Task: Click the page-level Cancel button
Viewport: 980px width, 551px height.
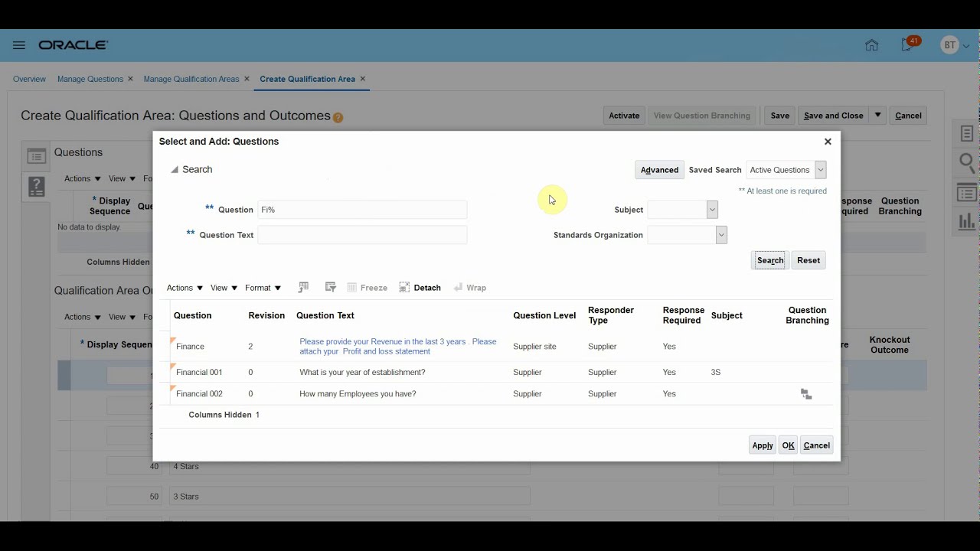Action: point(908,116)
